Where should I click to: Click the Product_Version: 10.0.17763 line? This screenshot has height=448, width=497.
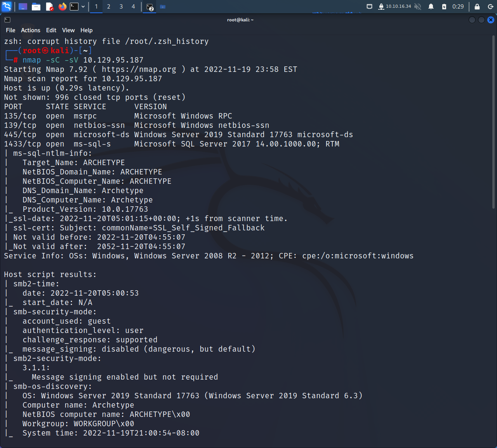click(x=85, y=209)
